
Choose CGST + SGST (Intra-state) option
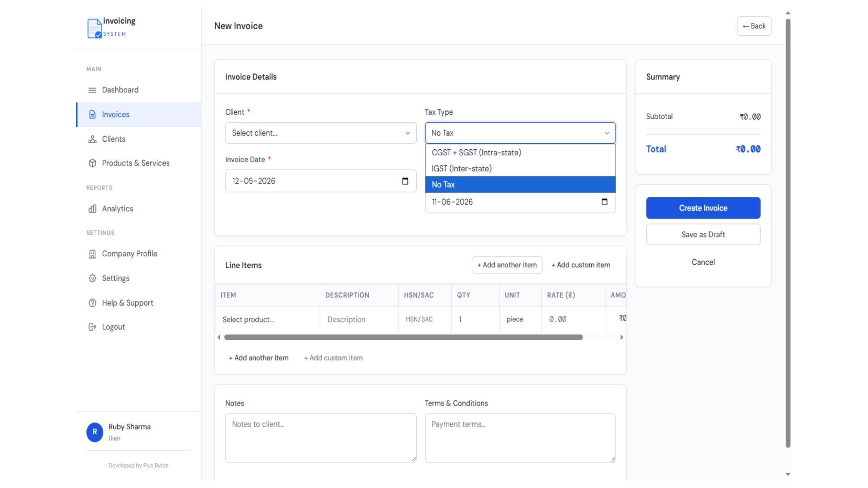tap(520, 153)
